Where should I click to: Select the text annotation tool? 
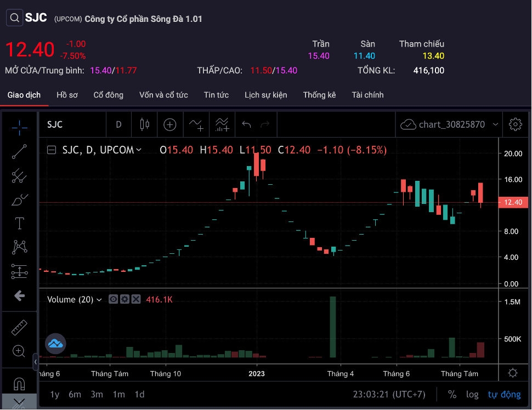click(x=19, y=224)
